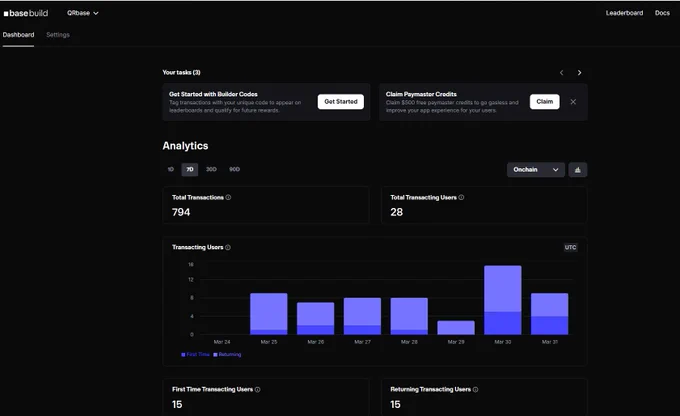Click the Analytics heading
Screen dimensions: 680x416
tap(185, 146)
